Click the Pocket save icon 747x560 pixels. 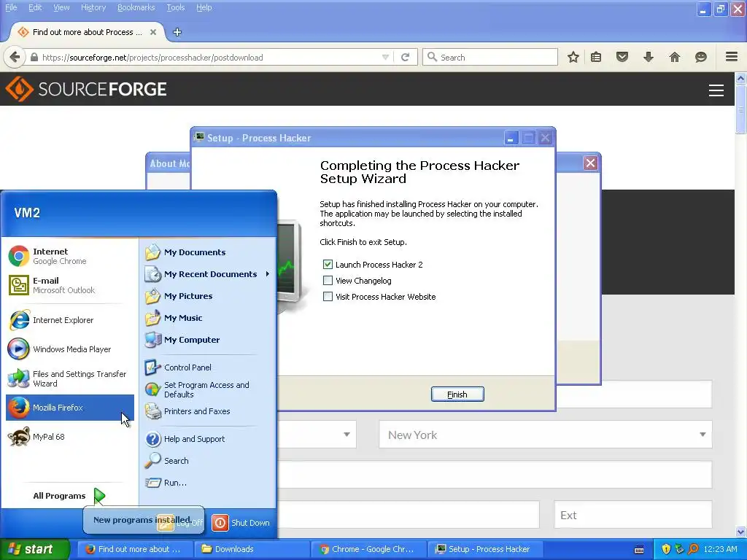pos(622,57)
